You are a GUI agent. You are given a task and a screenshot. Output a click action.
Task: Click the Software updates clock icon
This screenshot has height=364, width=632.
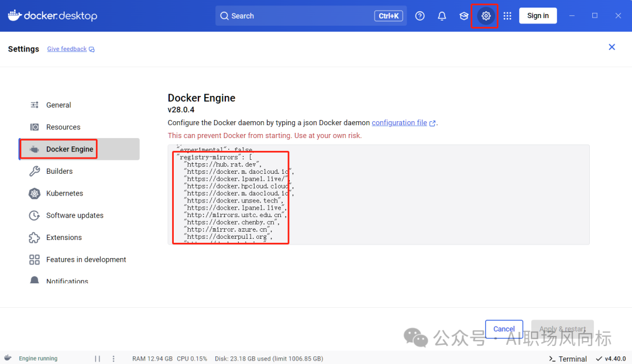[x=35, y=215]
